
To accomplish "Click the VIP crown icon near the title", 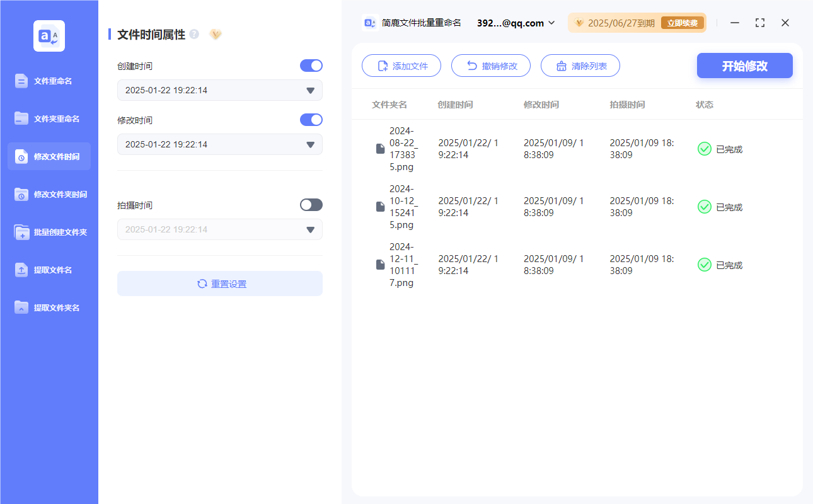I will pyautogui.click(x=216, y=35).
